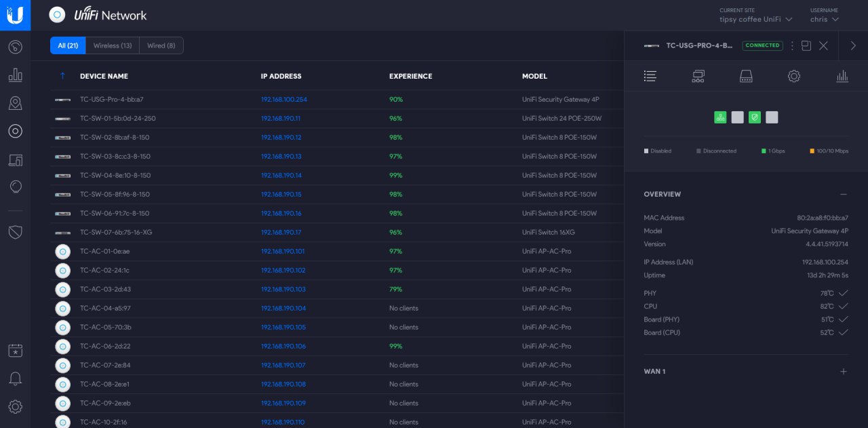Screen dimensions: 868x428
Task: Expand the WAN 1 section
Action: (843, 372)
